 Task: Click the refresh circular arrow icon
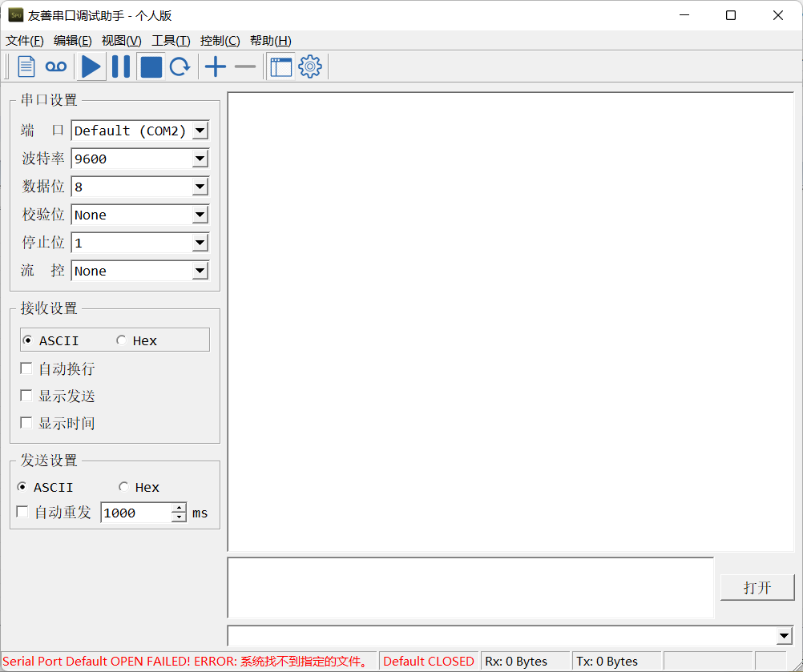pos(180,67)
